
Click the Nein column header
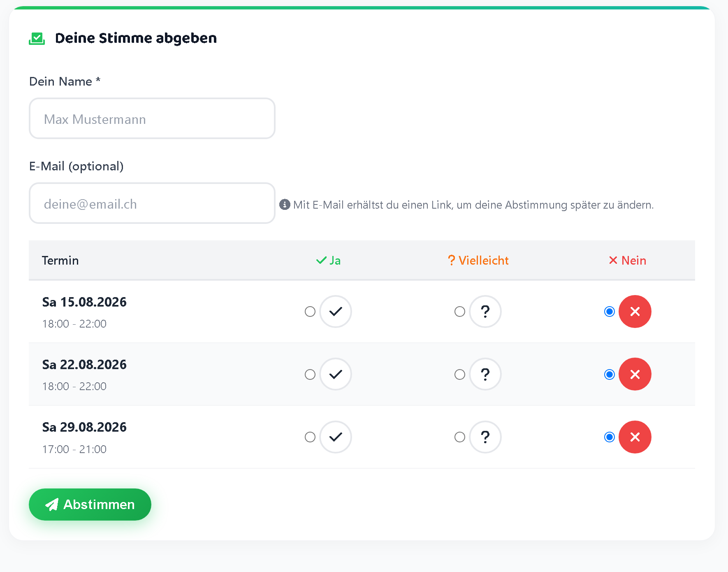coord(628,260)
